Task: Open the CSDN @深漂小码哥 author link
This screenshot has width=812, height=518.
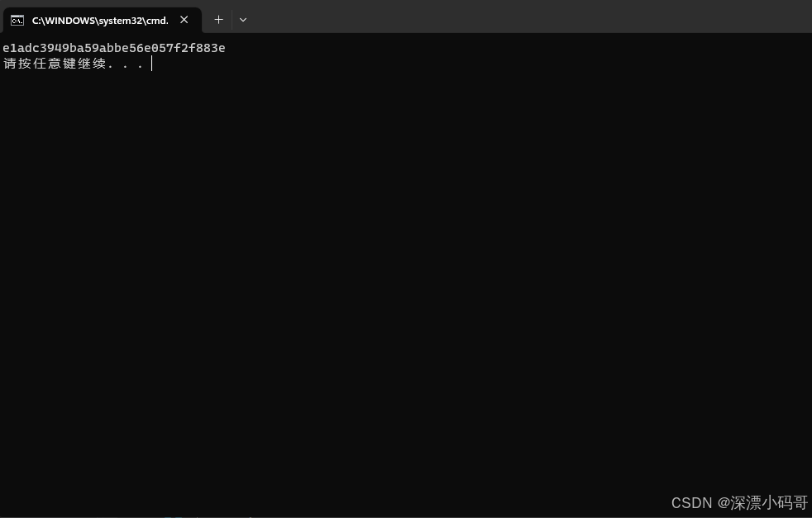Action: (x=739, y=502)
